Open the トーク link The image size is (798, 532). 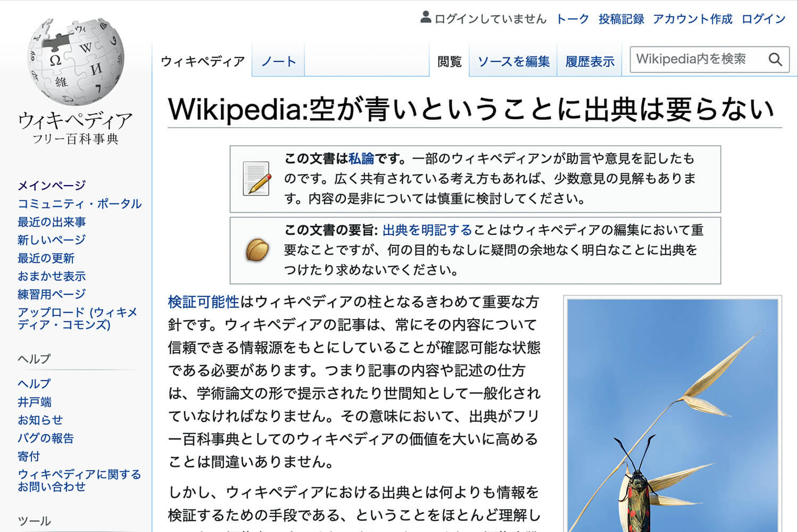click(x=572, y=19)
